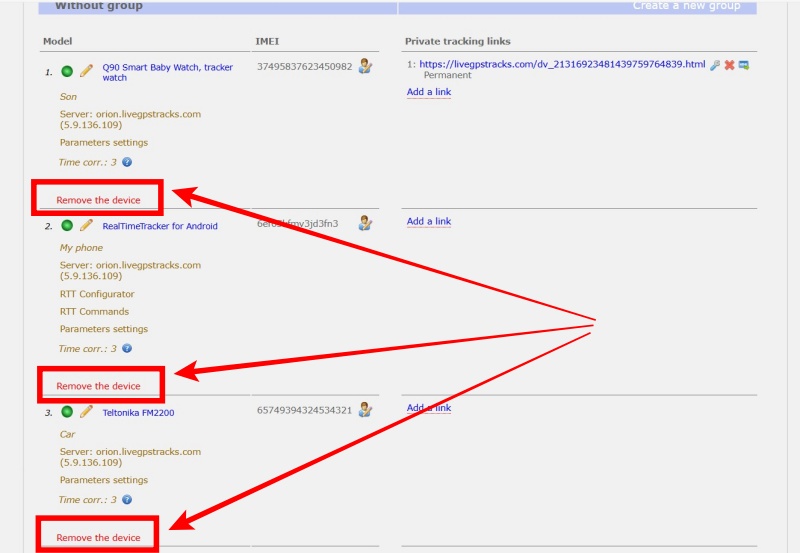Toggle the green status indicator for Teltonika FM2200
Screen dimensions: 800x553
tap(67, 412)
